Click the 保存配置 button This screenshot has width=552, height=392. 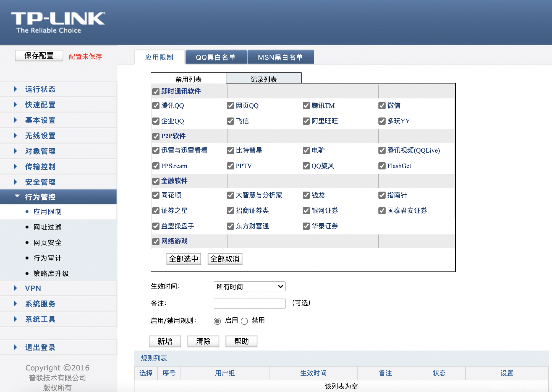click(x=39, y=56)
